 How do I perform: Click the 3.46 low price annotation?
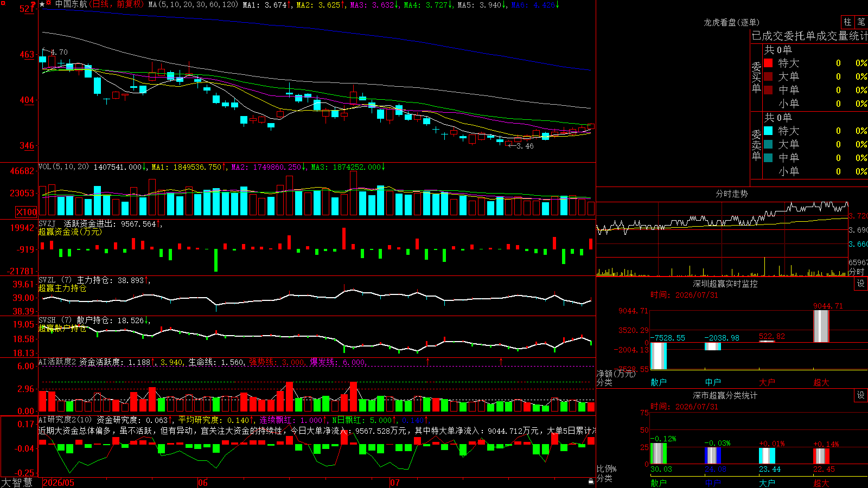tap(525, 146)
